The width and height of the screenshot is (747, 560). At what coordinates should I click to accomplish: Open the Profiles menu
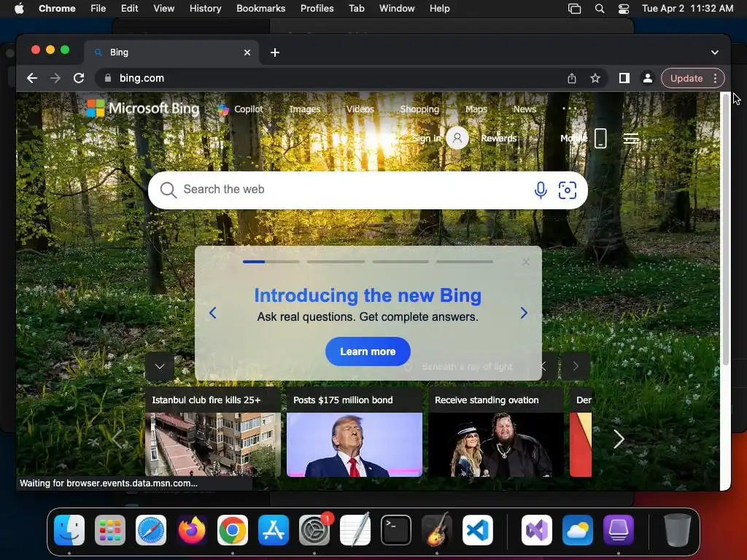click(x=317, y=9)
